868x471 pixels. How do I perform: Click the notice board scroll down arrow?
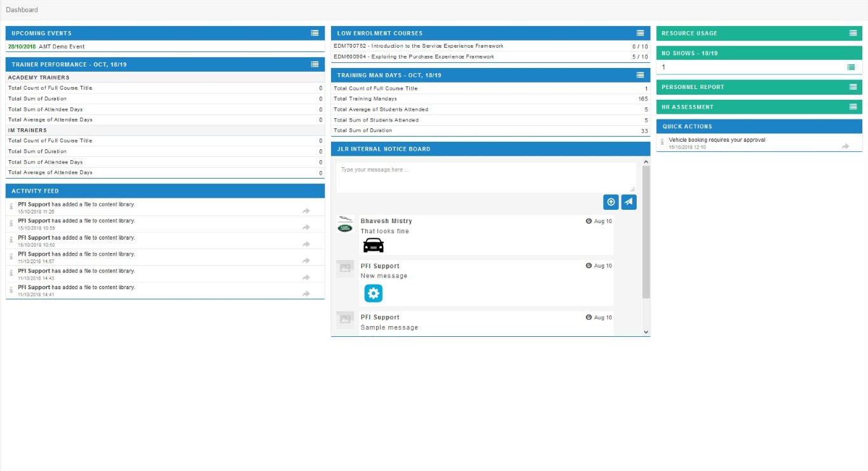coord(646,332)
